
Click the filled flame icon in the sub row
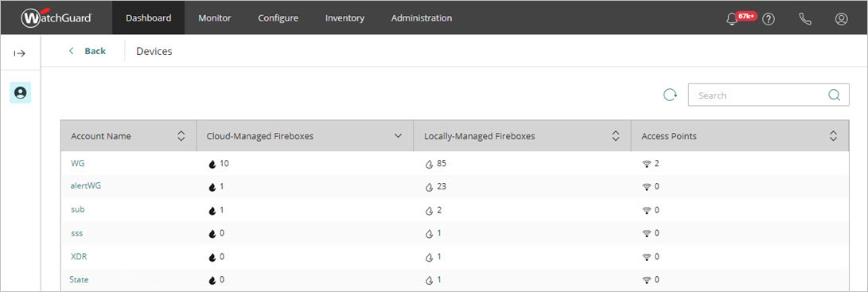[212, 211]
